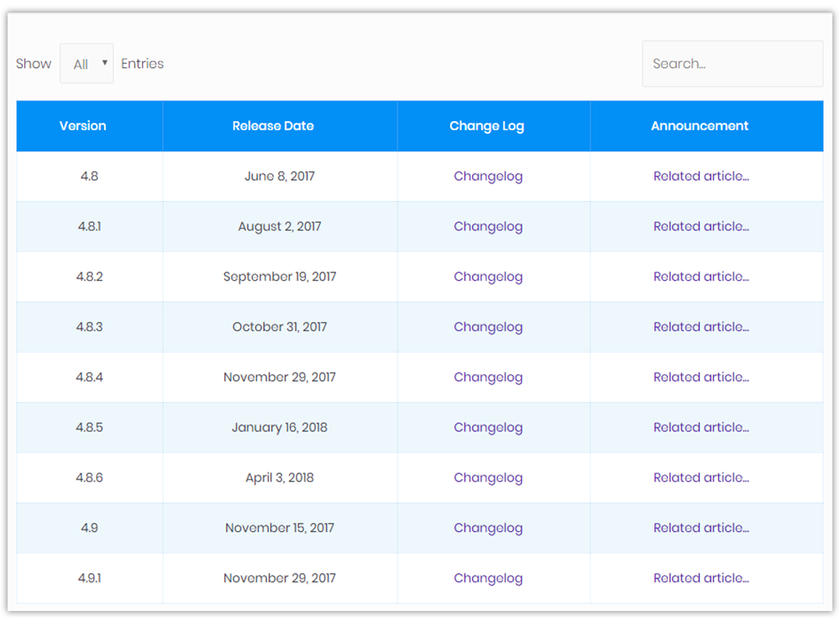Open the Related article for version 4.8.3
Image resolution: width=840 pixels, height=622 pixels.
point(701,327)
